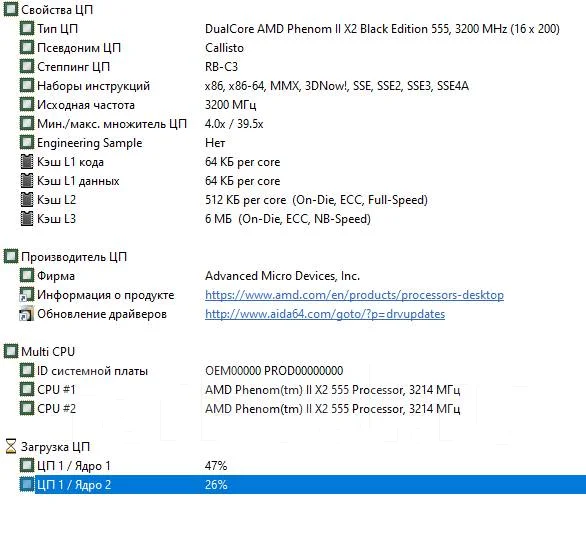586x541 pixels.
Task: Click the icon beside CPU #1
Action: [27, 389]
